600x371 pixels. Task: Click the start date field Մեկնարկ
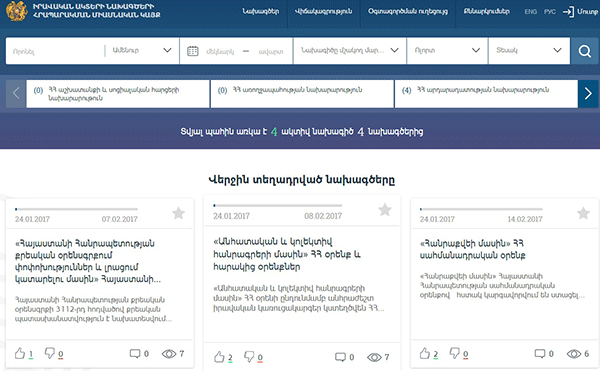coord(220,51)
